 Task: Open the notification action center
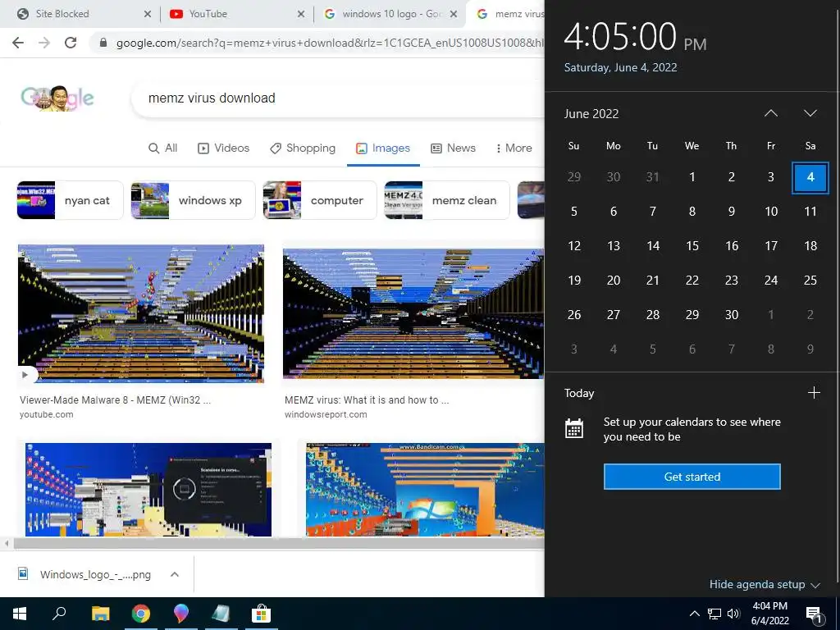pos(814,614)
